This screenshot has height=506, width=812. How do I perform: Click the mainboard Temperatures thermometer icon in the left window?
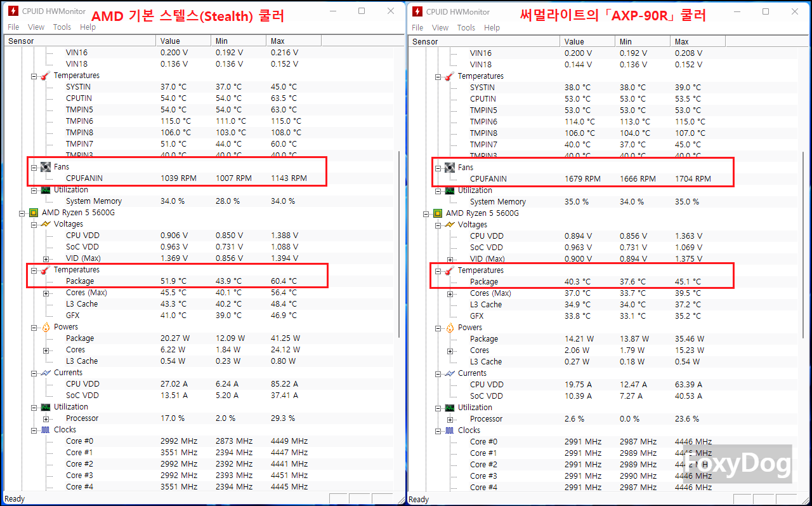pyautogui.click(x=45, y=76)
